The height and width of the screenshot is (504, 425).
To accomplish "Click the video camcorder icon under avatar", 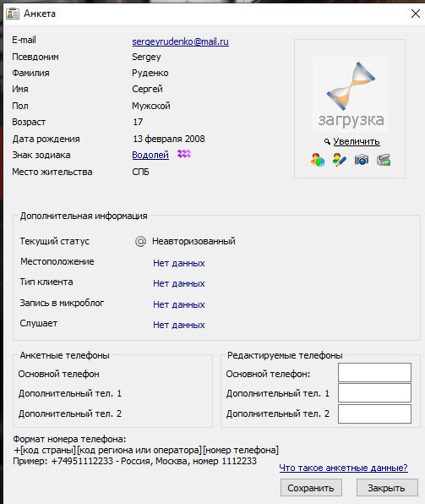I will tap(384, 160).
